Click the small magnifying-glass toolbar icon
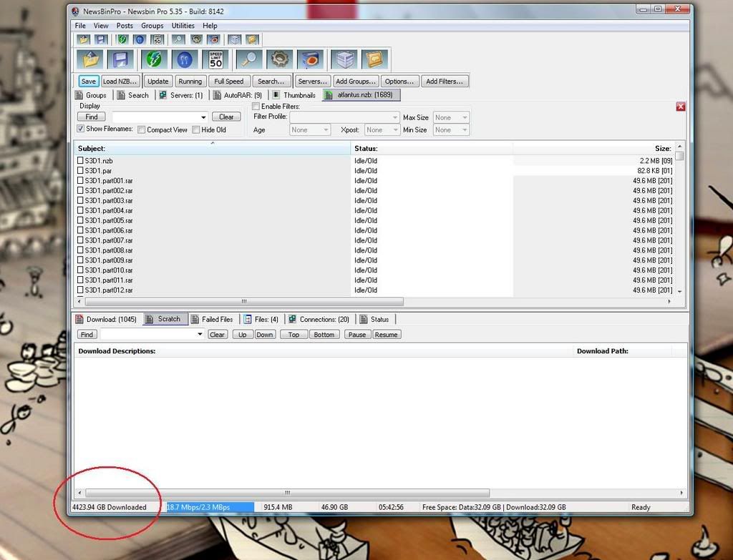 [x=178, y=40]
